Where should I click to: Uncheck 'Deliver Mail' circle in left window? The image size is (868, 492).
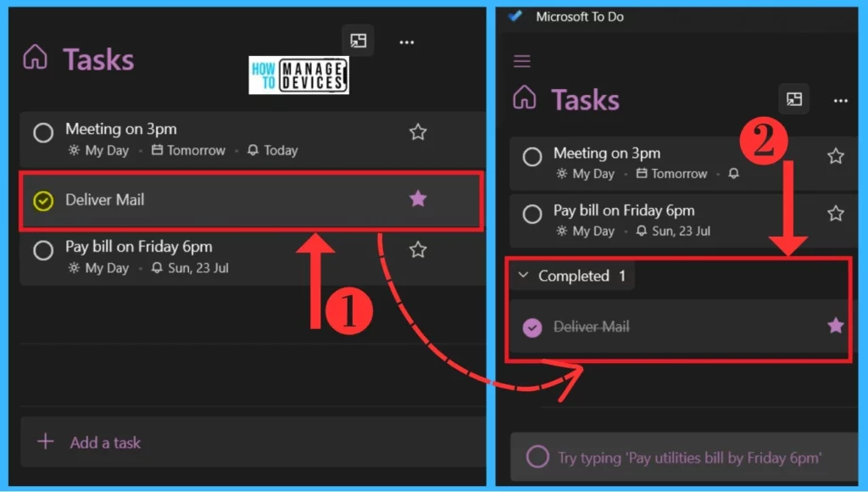click(x=43, y=200)
